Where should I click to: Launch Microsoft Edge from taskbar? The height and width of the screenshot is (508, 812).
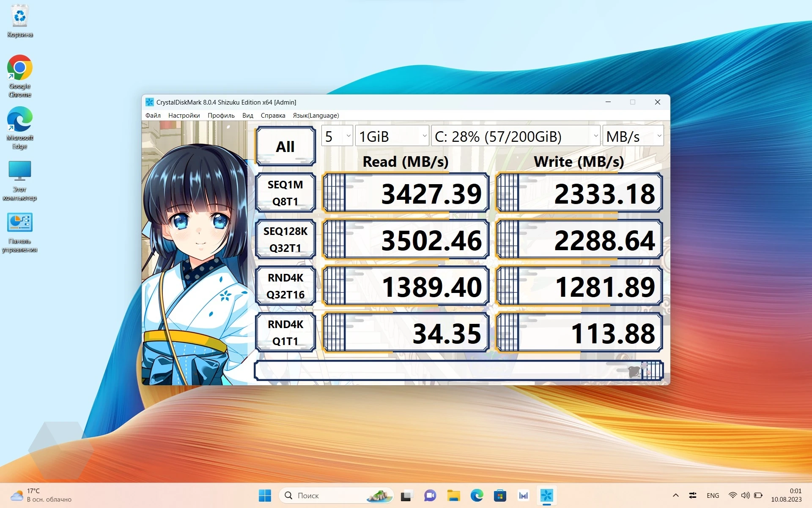(x=477, y=495)
